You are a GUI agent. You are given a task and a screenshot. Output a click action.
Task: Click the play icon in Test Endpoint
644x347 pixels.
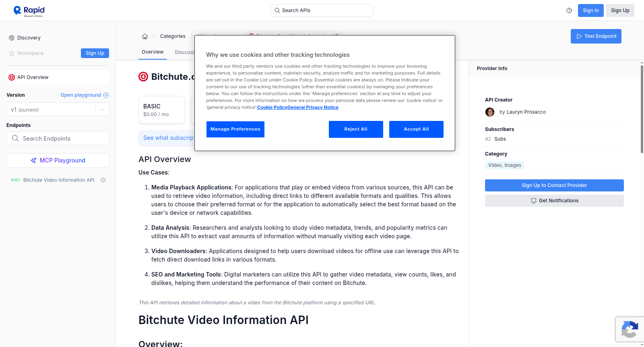(579, 36)
